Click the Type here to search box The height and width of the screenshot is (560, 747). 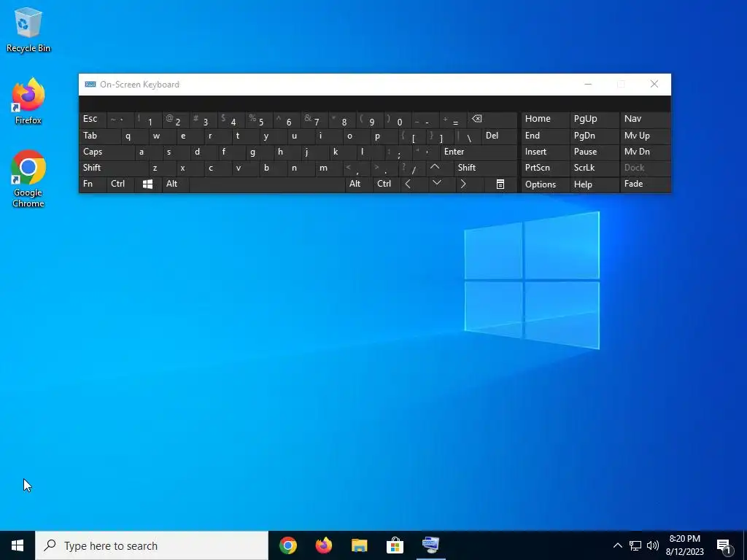click(x=152, y=545)
